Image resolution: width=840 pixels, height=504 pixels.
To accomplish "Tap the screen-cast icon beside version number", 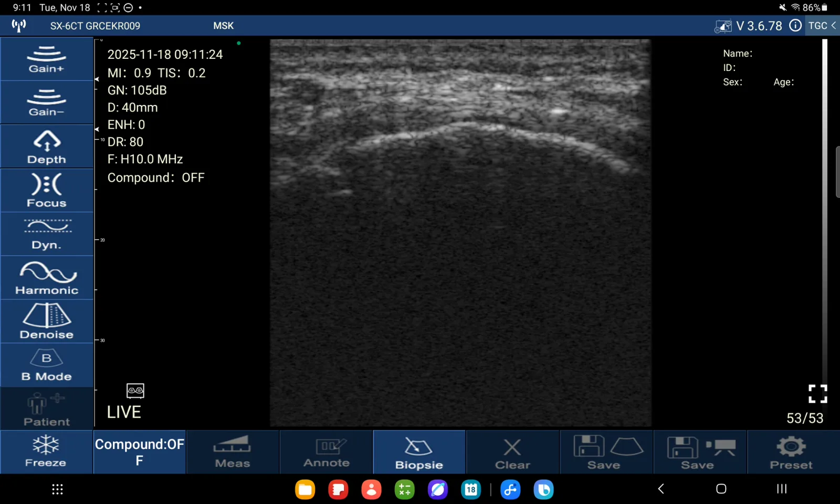I will click(x=723, y=26).
